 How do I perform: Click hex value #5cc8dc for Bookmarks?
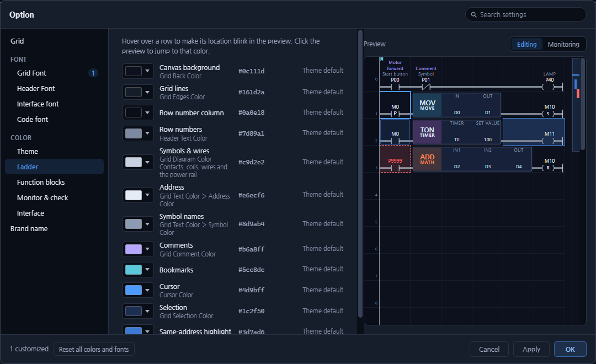pos(251,270)
